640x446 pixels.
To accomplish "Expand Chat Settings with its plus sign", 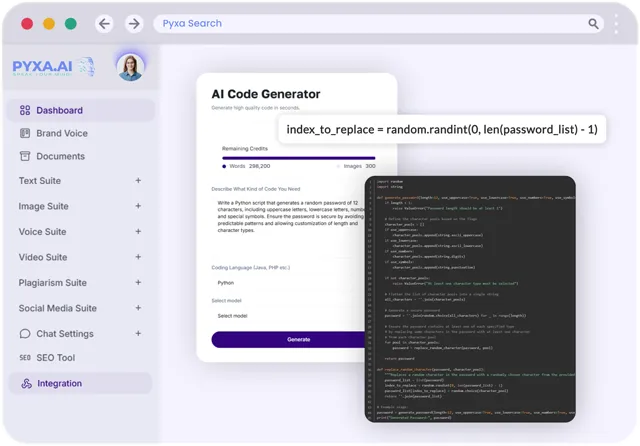I will click(138, 333).
